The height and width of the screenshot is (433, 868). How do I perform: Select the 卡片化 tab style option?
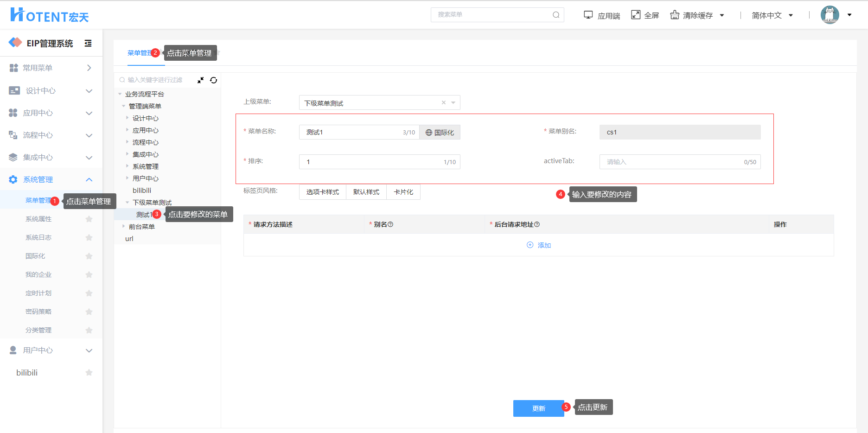[x=403, y=192]
